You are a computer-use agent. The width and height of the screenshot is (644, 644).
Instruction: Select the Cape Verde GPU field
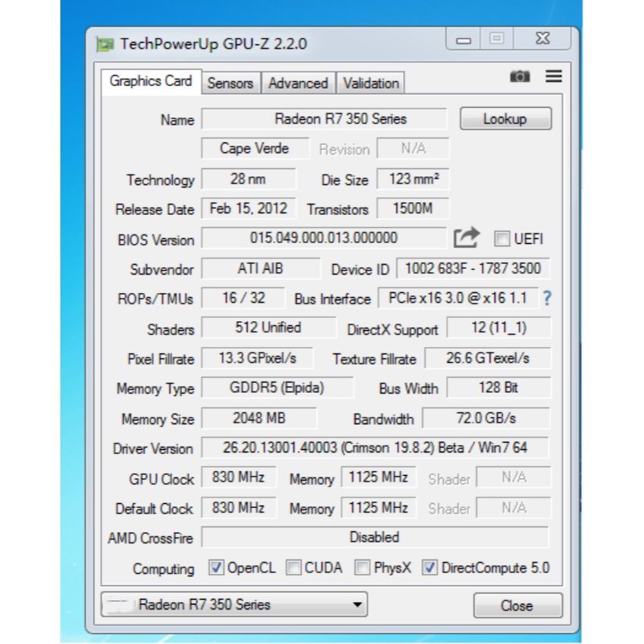pyautogui.click(x=255, y=148)
